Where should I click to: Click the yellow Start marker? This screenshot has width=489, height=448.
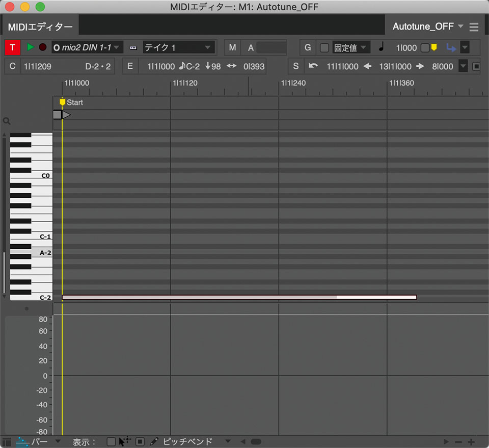coord(62,102)
